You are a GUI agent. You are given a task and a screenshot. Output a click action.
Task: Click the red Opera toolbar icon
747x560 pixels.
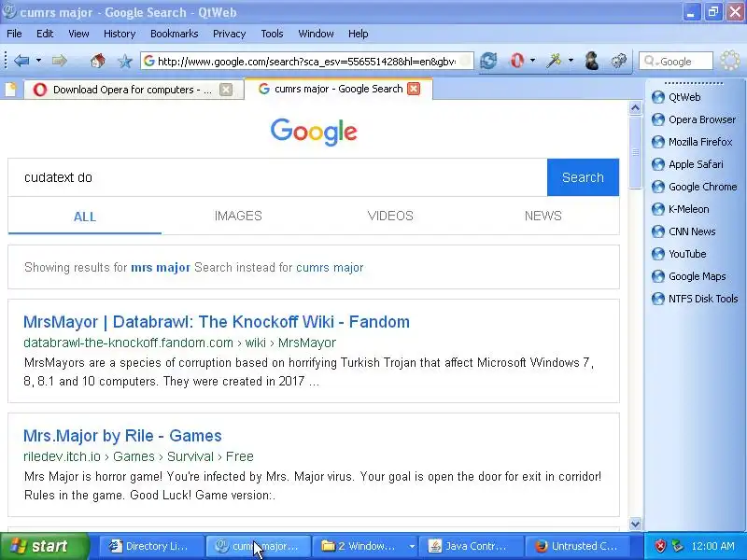tap(517, 61)
